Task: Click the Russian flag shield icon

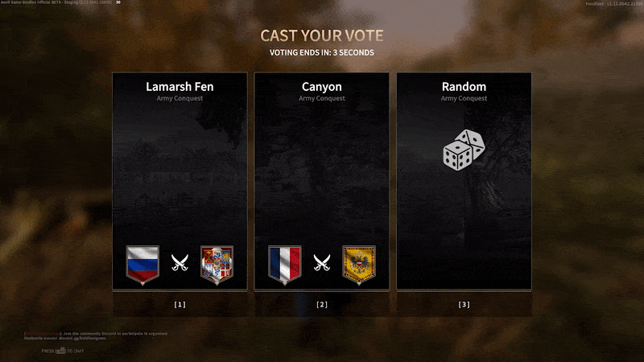Action: pos(142,265)
